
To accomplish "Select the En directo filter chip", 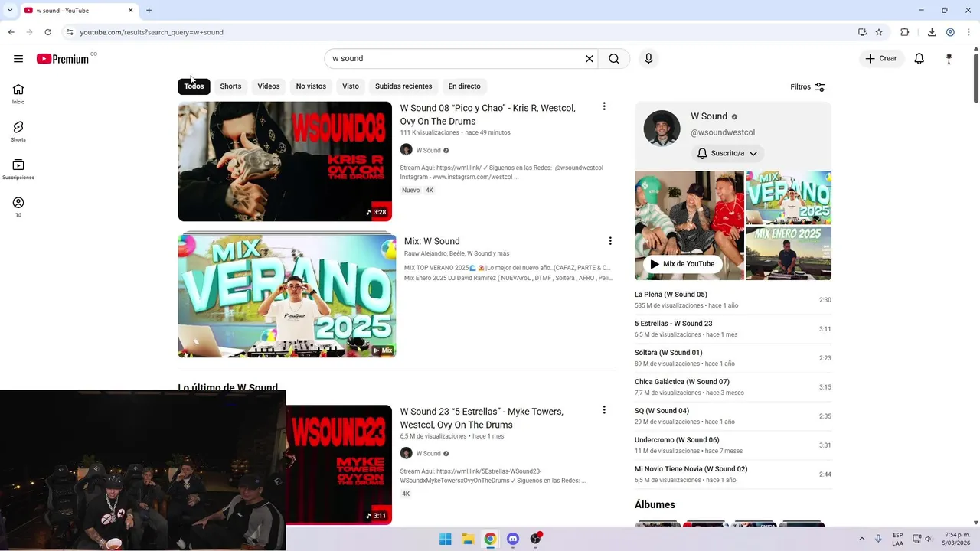I will pyautogui.click(x=465, y=86).
